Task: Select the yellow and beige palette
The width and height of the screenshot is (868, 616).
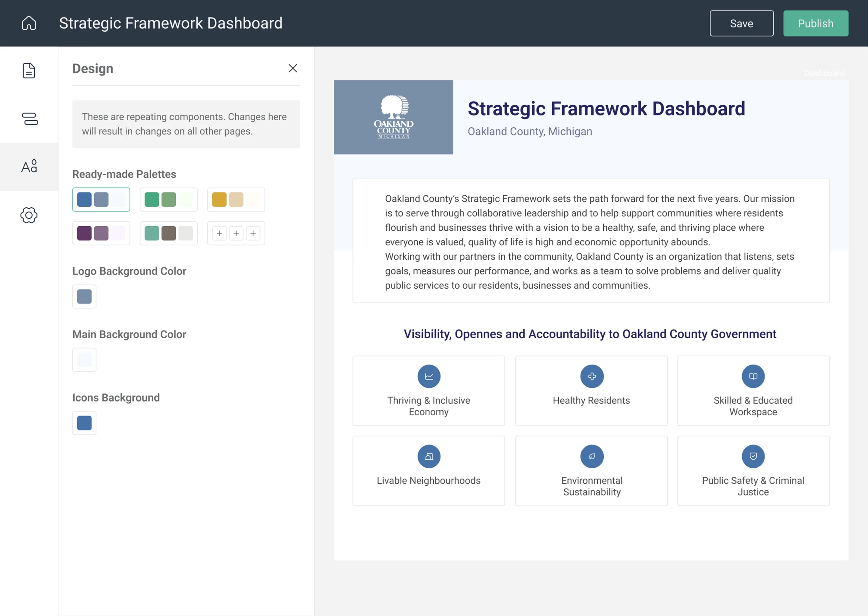Action: pos(236,199)
